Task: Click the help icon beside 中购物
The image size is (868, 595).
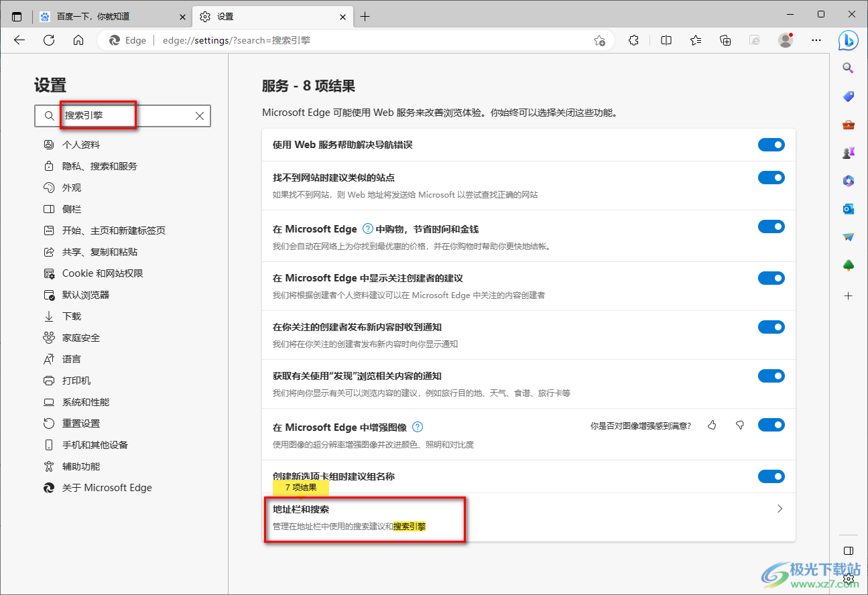Action: (x=367, y=228)
